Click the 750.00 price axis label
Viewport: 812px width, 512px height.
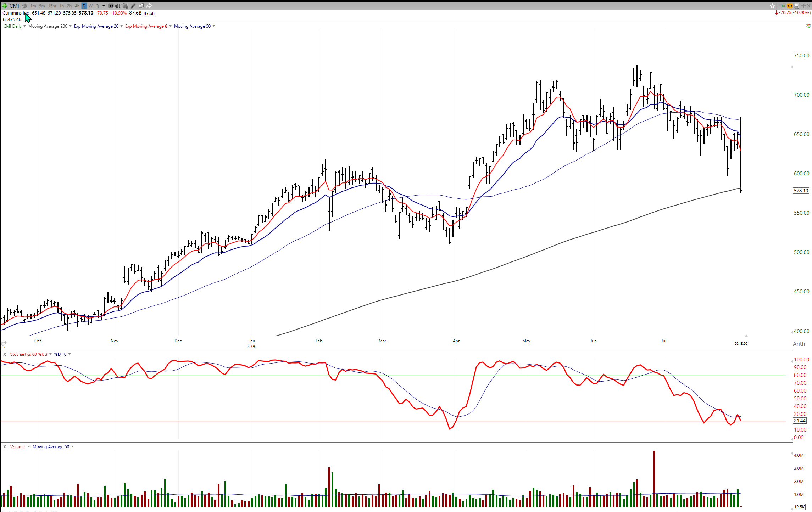[801, 55]
